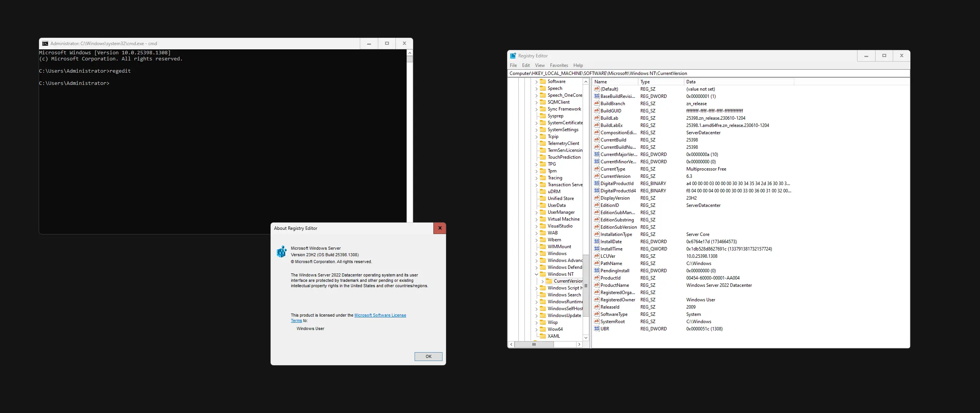Click the DigitalProductId binary value icon

click(596, 184)
